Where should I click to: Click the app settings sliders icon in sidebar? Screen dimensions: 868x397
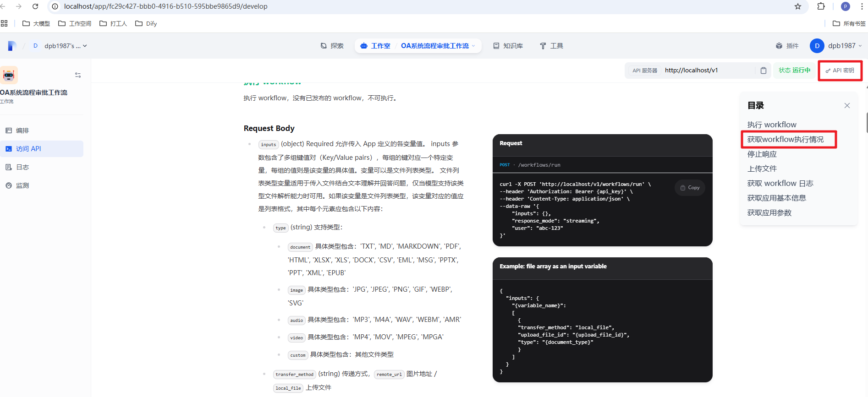[78, 75]
